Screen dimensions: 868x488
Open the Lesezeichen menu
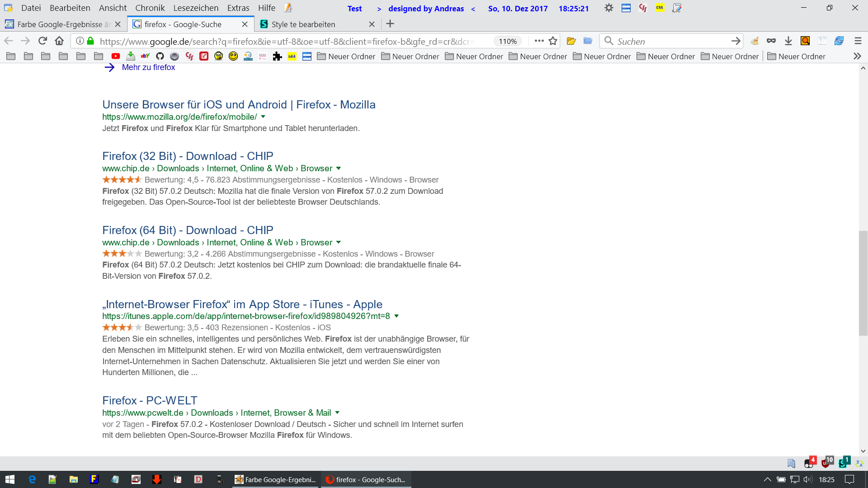[195, 8]
